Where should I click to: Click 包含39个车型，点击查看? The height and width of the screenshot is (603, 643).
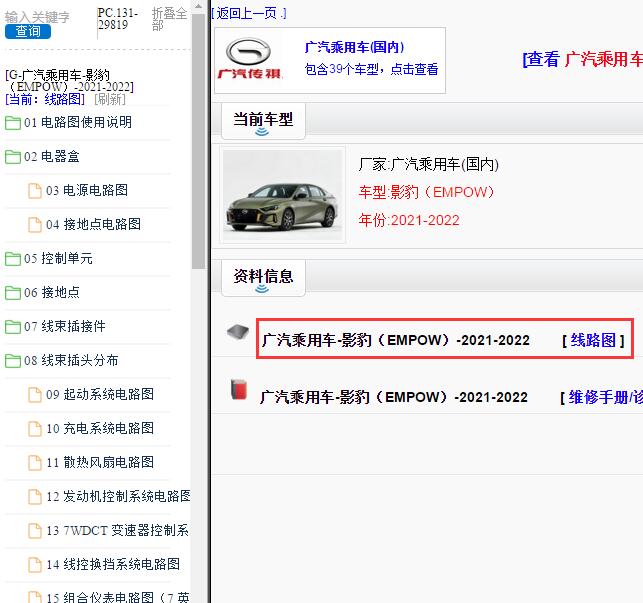point(372,69)
